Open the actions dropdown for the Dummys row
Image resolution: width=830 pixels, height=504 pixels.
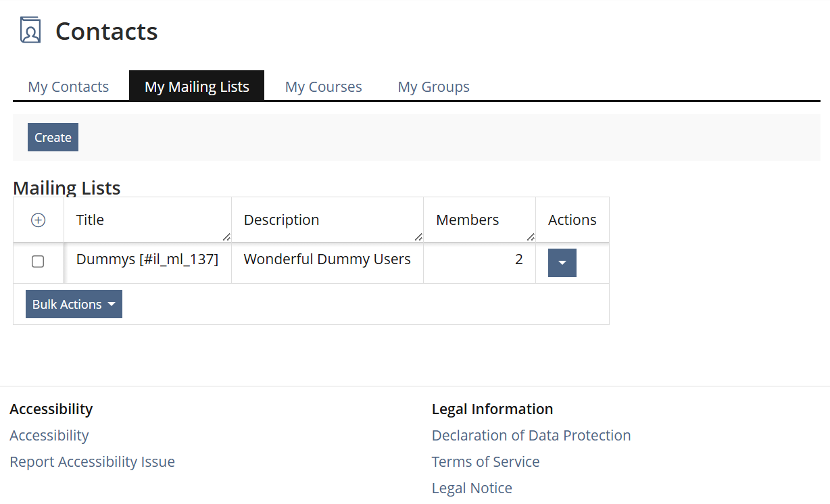pos(562,263)
